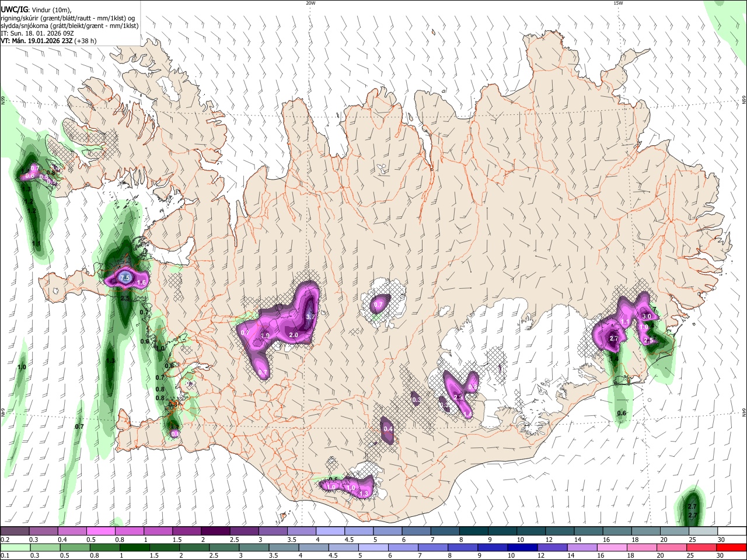Select the bright pink 0.5 snow legend swatch
Screen dimensions: 747x560
pyautogui.click(x=100, y=531)
